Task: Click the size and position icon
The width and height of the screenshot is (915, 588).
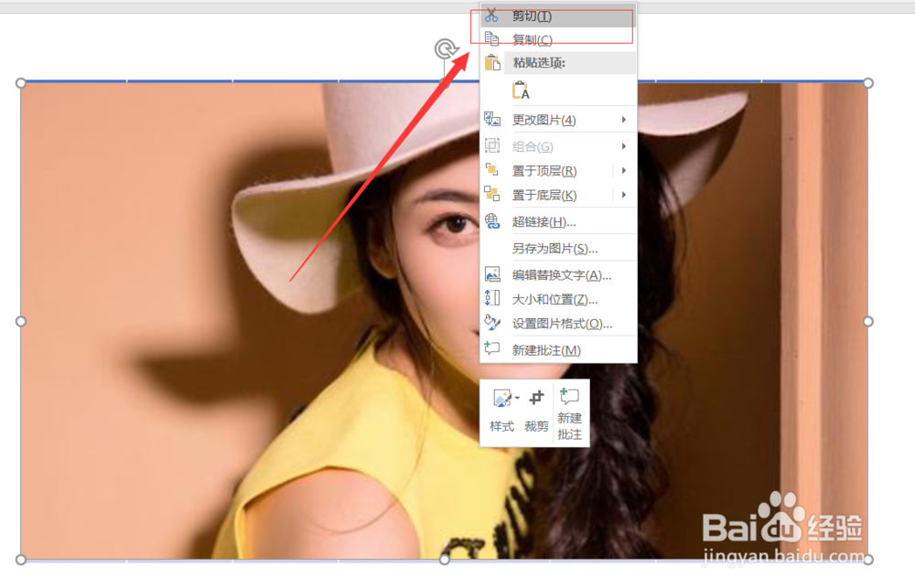Action: [492, 298]
